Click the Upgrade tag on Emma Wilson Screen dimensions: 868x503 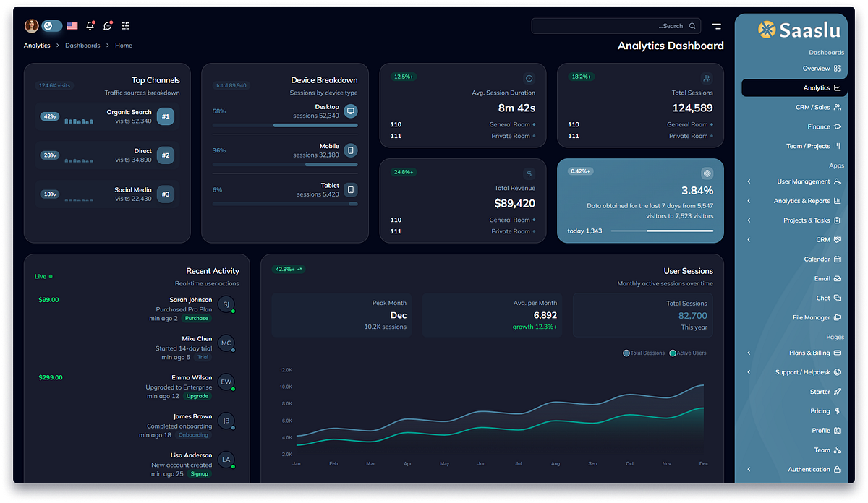coord(197,396)
